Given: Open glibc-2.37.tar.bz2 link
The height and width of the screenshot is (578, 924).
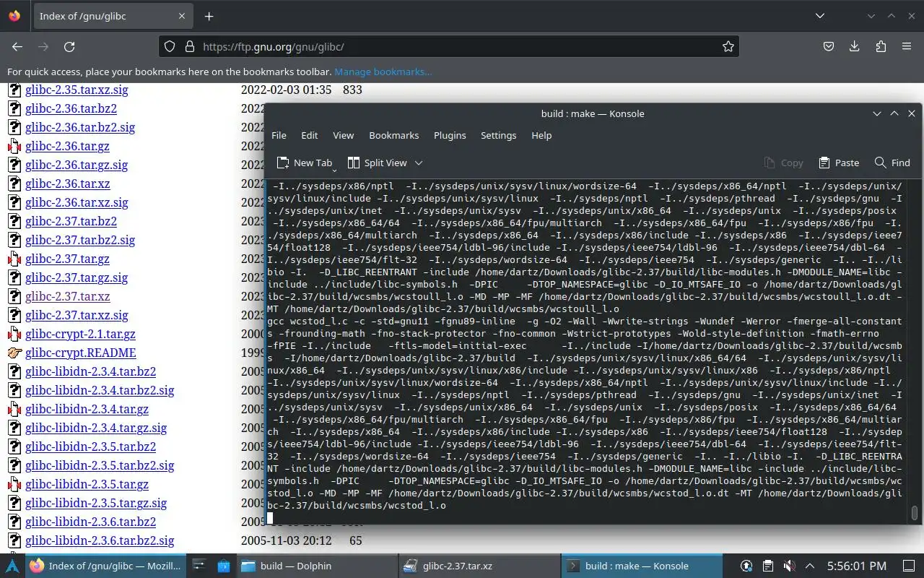Looking at the screenshot, I should pyautogui.click(x=71, y=221).
